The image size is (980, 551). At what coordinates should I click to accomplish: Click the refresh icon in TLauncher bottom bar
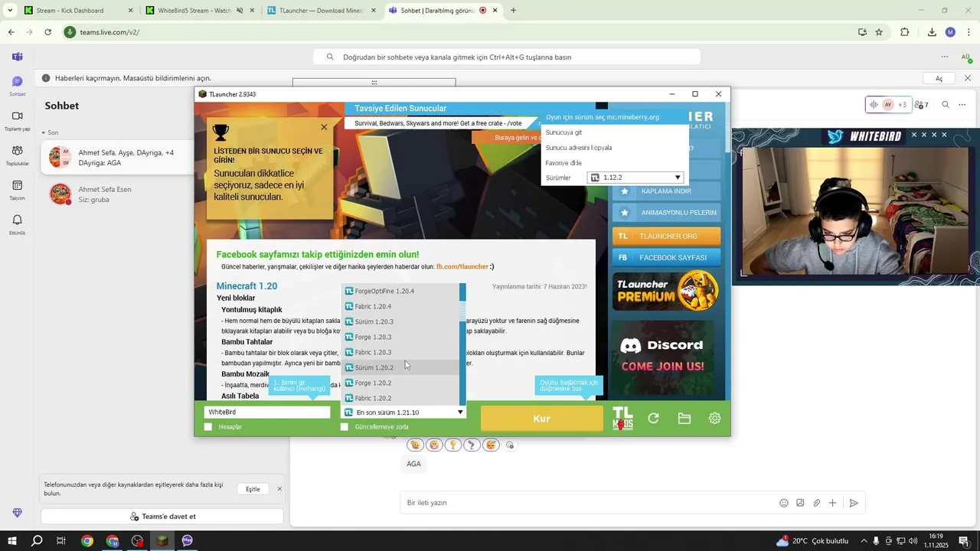[x=653, y=419]
